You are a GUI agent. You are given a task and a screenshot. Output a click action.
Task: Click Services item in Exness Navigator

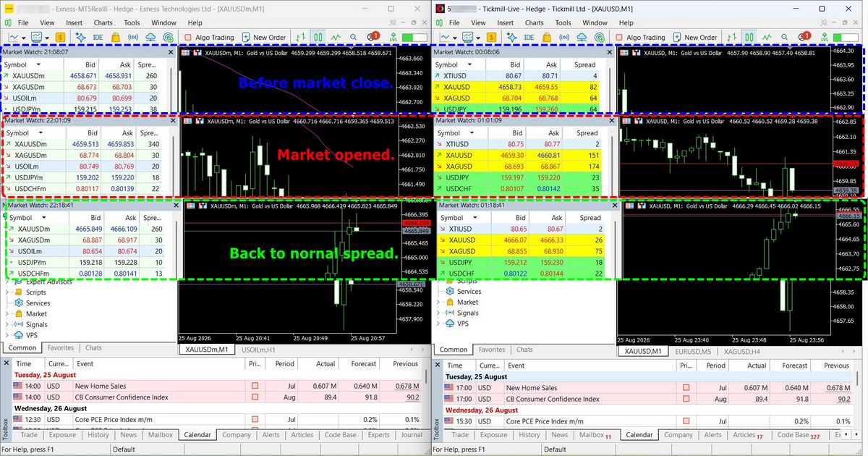click(38, 303)
